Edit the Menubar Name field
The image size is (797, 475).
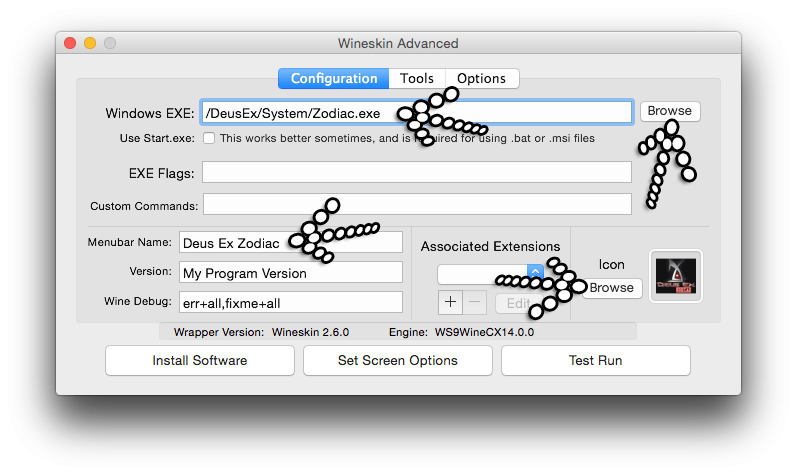(x=290, y=243)
